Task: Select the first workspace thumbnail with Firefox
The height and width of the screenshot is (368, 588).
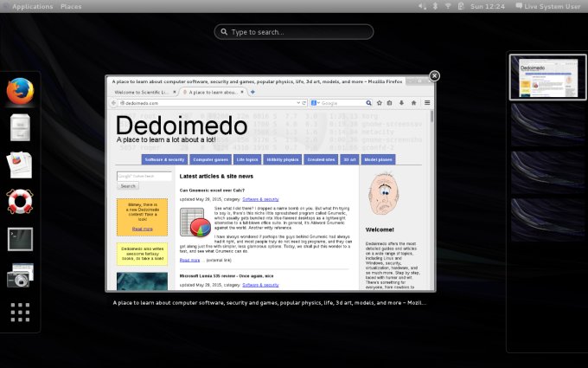Action: [x=547, y=77]
